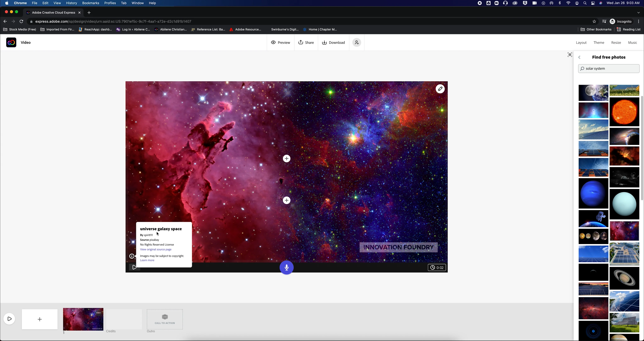The height and width of the screenshot is (341, 644).
Task: Go back using the Find free photos arrow
Action: (580, 58)
